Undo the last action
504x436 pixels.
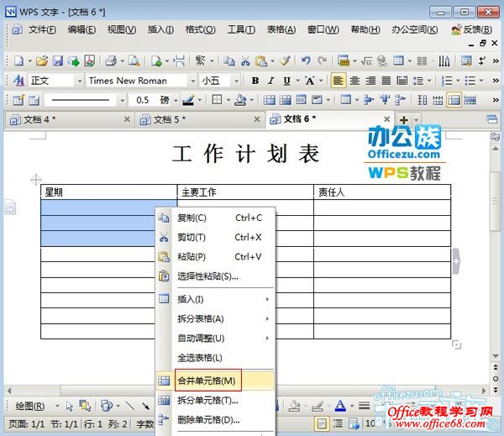pos(306,60)
